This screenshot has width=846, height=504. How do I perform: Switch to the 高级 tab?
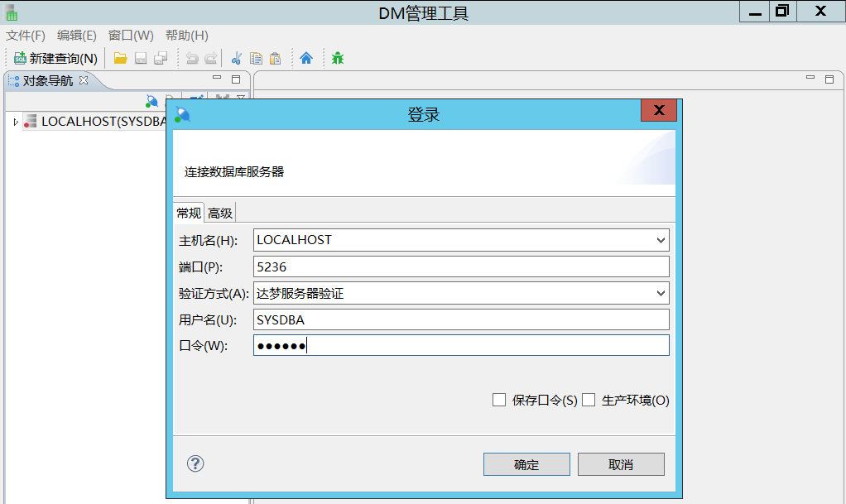pos(220,214)
